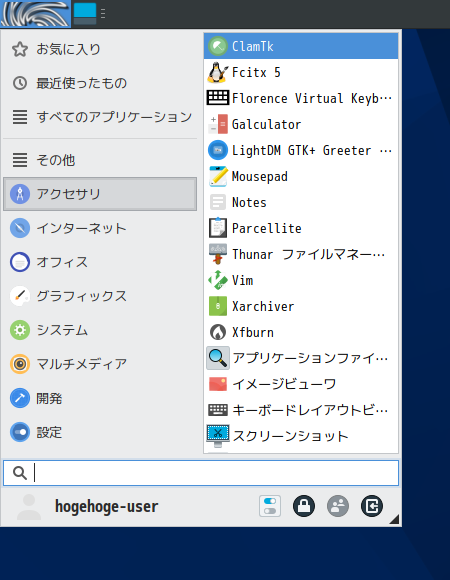This screenshot has height=580, width=450.
Task: Select the お気に入り favorites category
Action: click(100, 49)
